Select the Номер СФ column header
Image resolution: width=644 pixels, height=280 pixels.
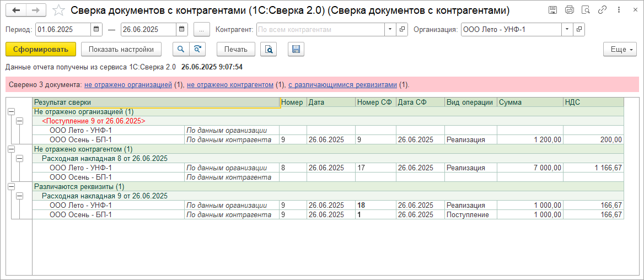click(375, 102)
